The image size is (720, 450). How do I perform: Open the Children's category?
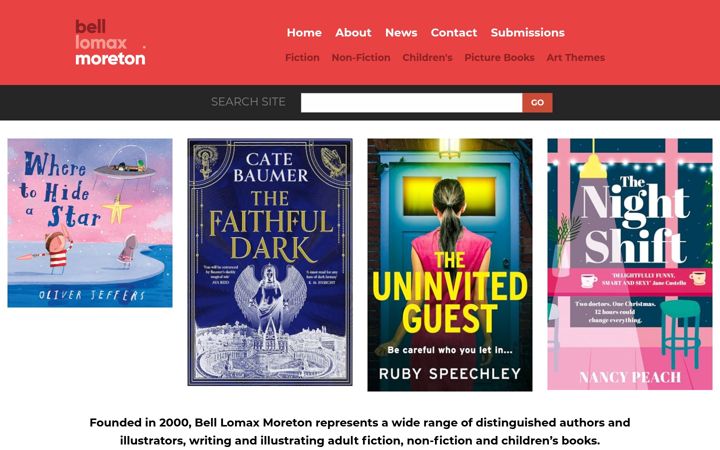coord(428,57)
